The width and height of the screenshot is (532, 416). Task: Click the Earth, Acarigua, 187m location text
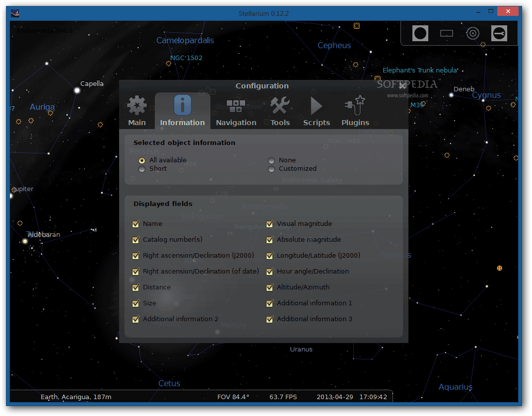pyautogui.click(x=76, y=397)
